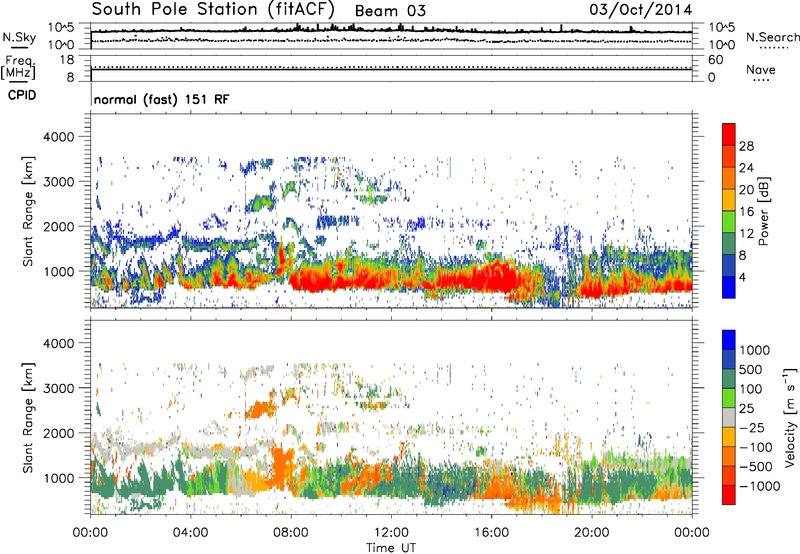Click the 'Freq. [MHz]' axis label
The image size is (800, 554).
click(19, 68)
